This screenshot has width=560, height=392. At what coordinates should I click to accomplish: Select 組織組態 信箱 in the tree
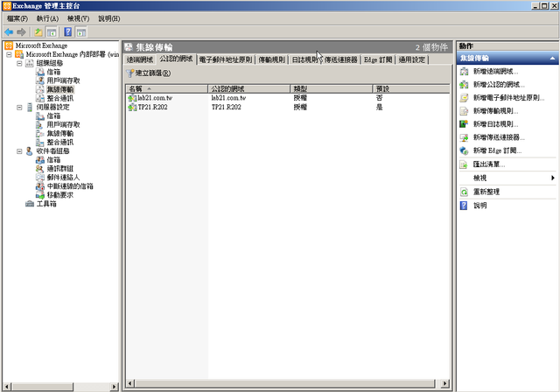click(53, 72)
